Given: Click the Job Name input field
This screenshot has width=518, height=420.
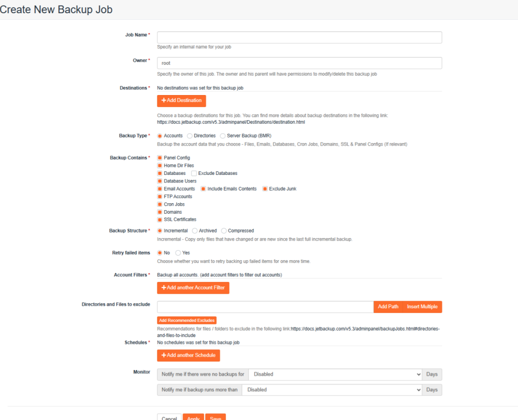Looking at the screenshot, I should click(x=299, y=37).
